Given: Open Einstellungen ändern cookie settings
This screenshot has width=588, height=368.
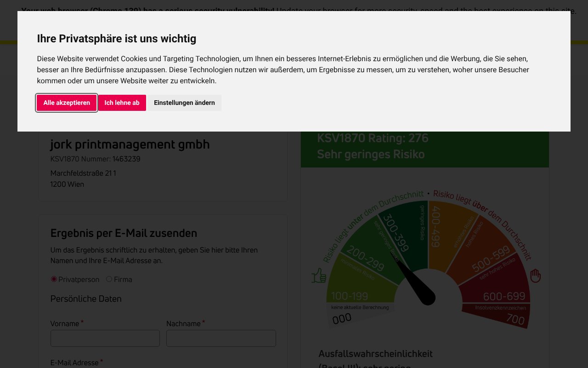Looking at the screenshot, I should (184, 103).
